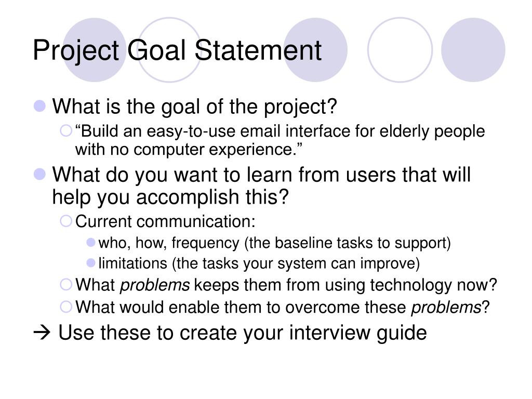
Task: Click the arrow before 'Use these to create'
Action: tap(42, 333)
